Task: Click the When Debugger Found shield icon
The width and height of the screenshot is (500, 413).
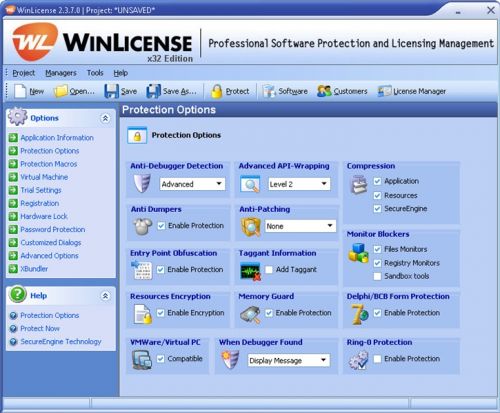Action: click(230, 360)
